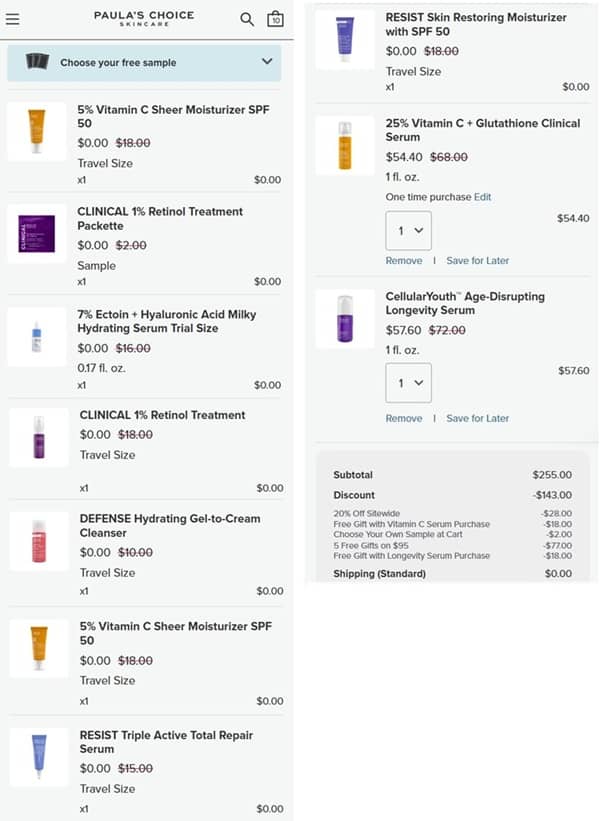Open the 7% Ectoin Hyaluronic Acid Serum title
The height and width of the screenshot is (821, 600).
pos(167,321)
